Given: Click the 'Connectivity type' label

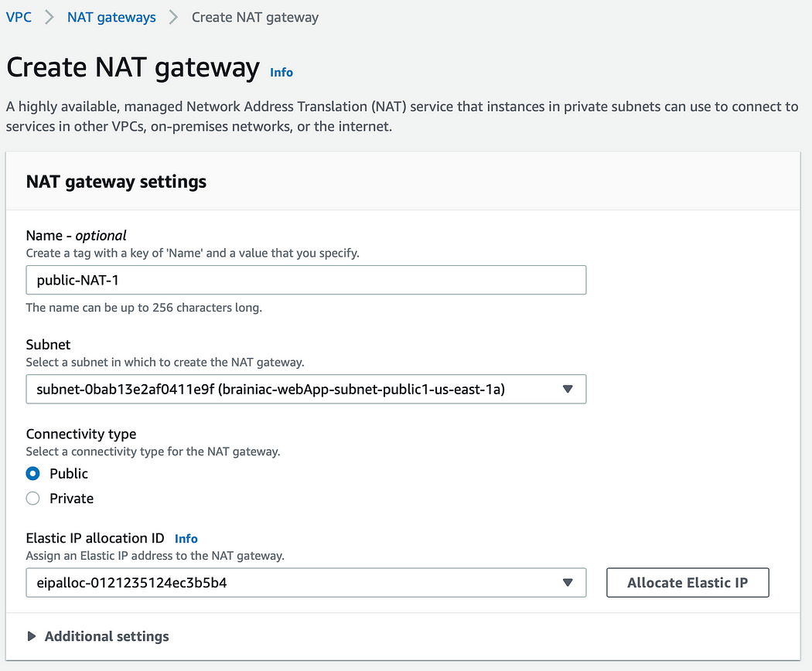Looking at the screenshot, I should pos(81,434).
